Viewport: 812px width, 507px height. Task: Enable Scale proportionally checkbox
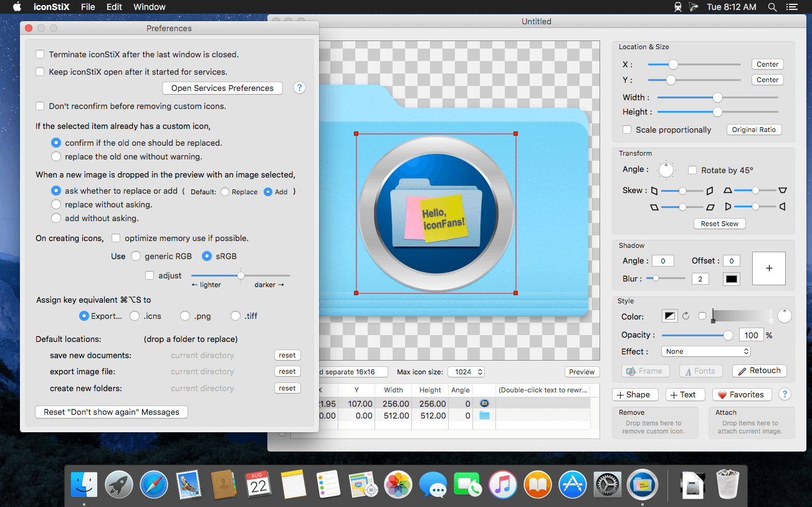pyautogui.click(x=627, y=130)
